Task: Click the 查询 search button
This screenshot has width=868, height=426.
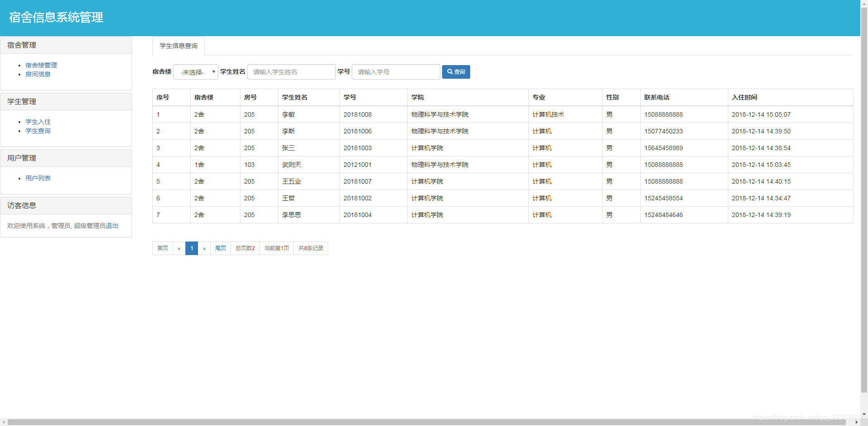Action: click(456, 72)
